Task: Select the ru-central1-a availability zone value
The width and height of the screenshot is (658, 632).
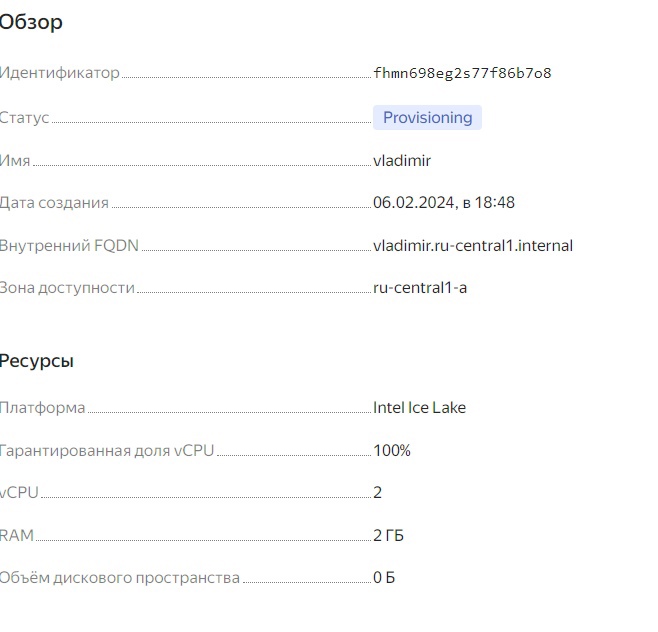Action: (420, 288)
